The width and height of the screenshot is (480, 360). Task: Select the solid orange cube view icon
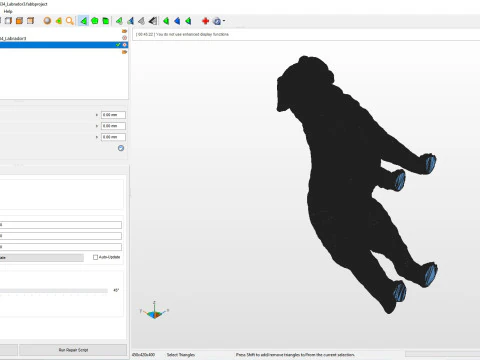19,21
